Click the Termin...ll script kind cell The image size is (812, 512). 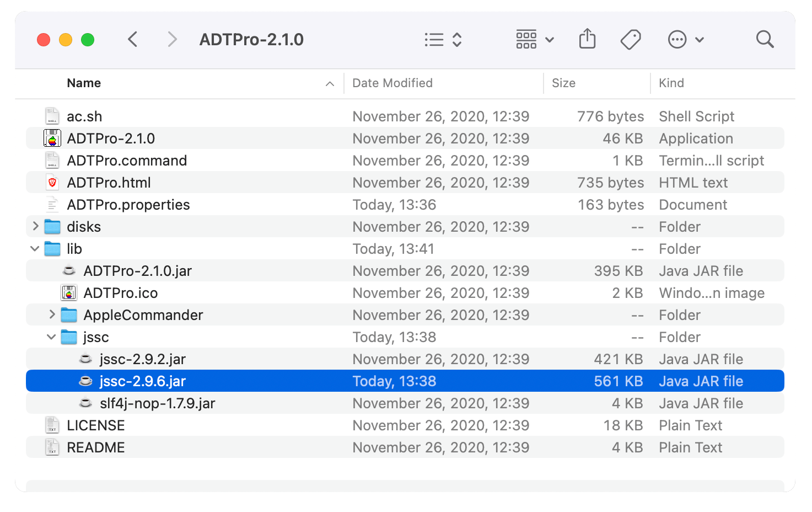(712, 161)
